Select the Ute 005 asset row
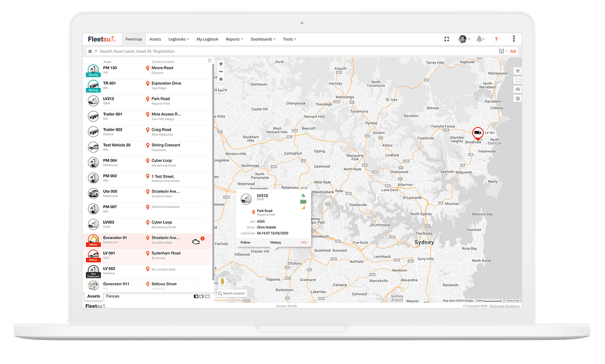605x364 pixels. (x=148, y=194)
